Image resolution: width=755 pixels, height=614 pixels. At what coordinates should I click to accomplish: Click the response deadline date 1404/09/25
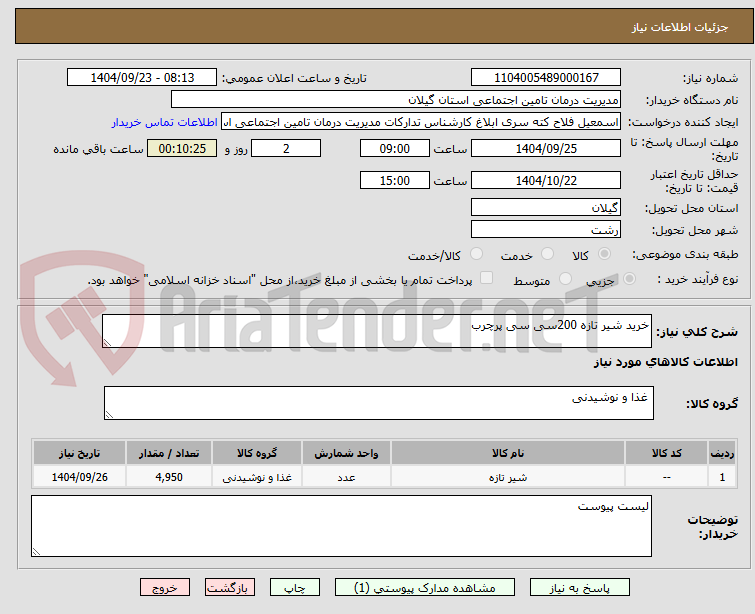546,148
